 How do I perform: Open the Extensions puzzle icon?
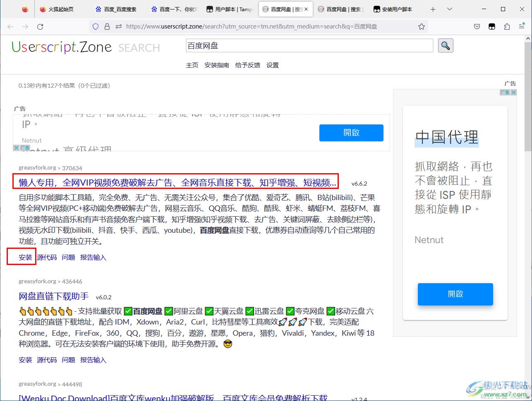507,26
